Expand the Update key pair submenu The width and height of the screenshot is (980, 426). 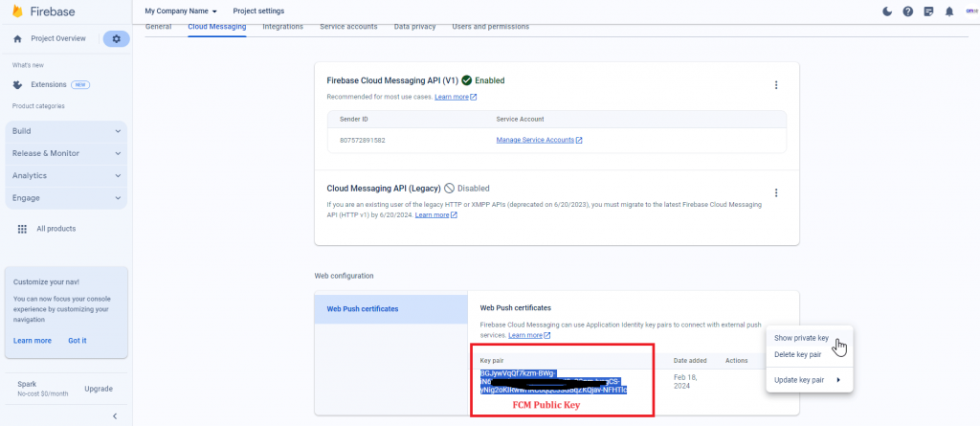coord(810,380)
